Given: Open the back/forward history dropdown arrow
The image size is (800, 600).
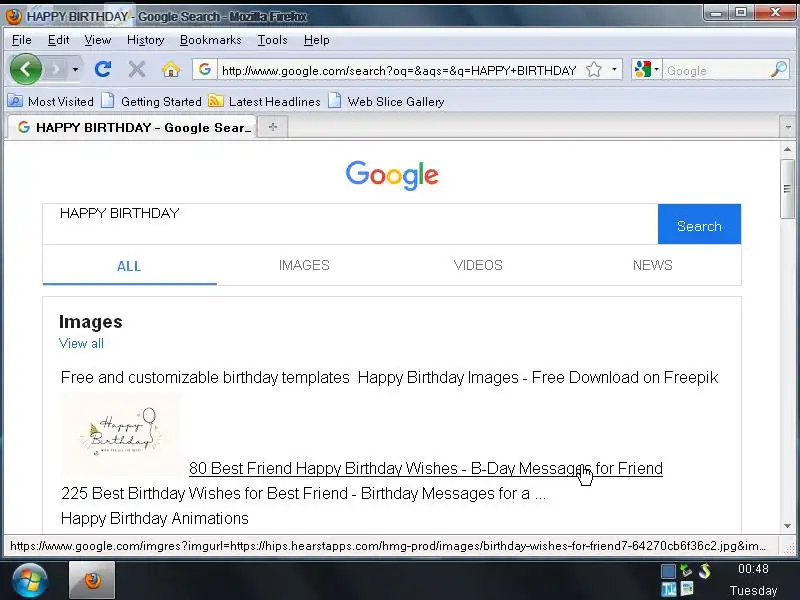Looking at the screenshot, I should point(76,69).
